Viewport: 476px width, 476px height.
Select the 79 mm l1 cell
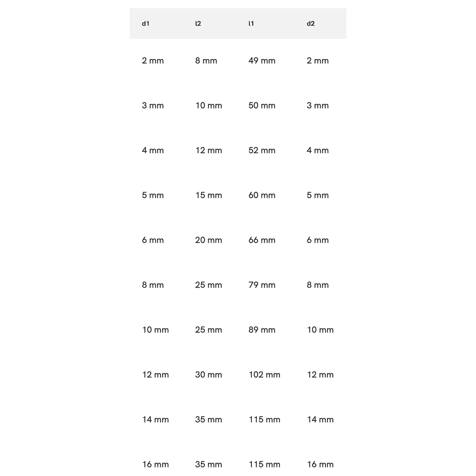point(262,285)
